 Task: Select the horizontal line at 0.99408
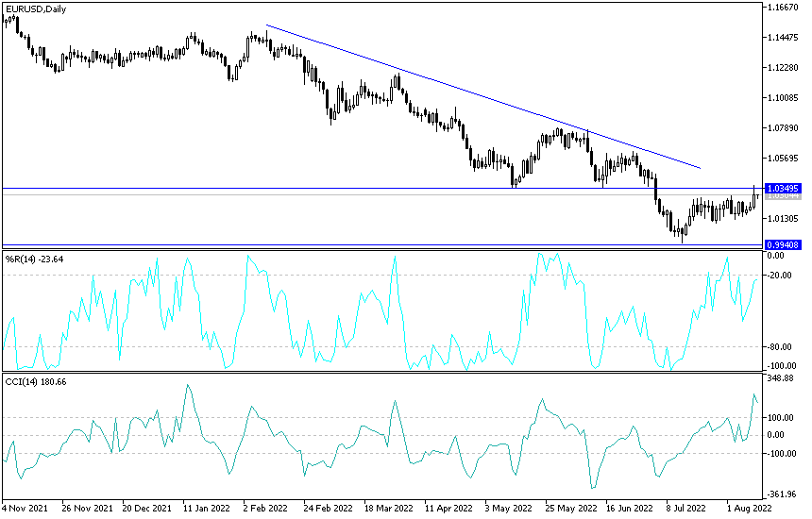[x=382, y=244]
